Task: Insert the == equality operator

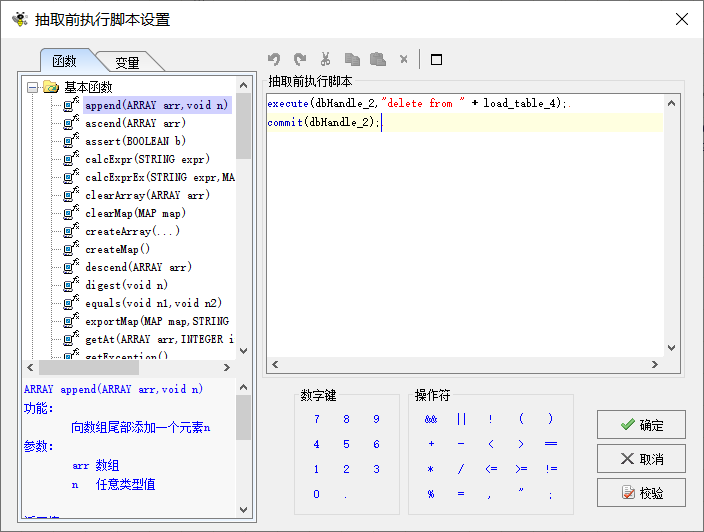Action: pyautogui.click(x=551, y=444)
